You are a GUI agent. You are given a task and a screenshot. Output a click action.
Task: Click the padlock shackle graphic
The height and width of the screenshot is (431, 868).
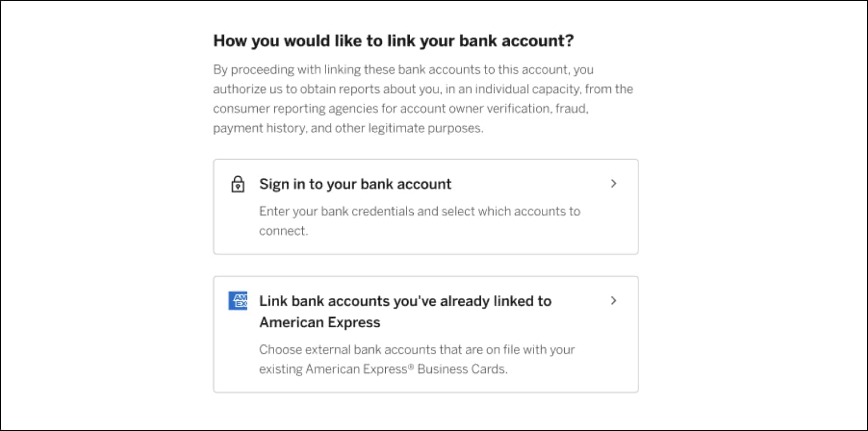click(238, 179)
